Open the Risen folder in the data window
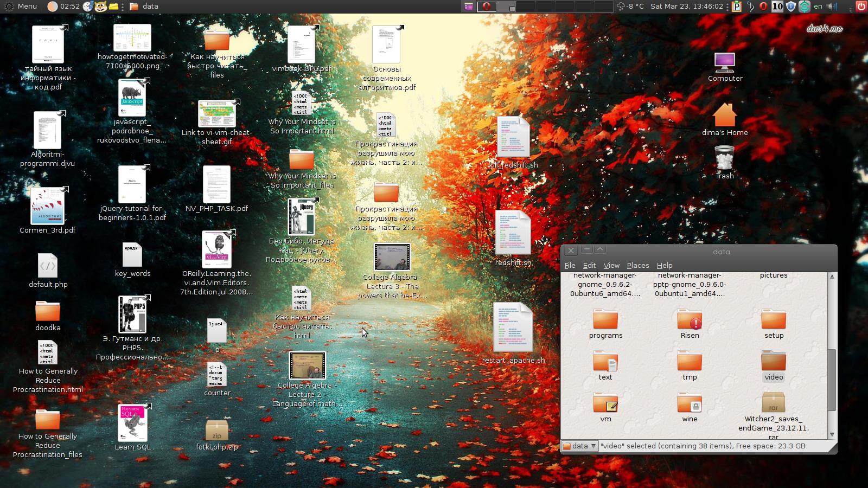Screen dimensions: 868x488 pos(690,320)
